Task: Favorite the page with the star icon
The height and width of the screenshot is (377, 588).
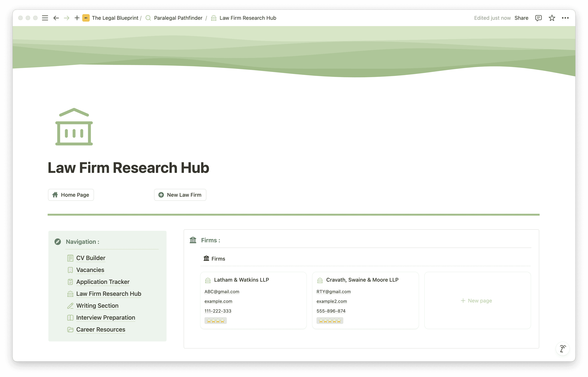Action: coord(552,18)
